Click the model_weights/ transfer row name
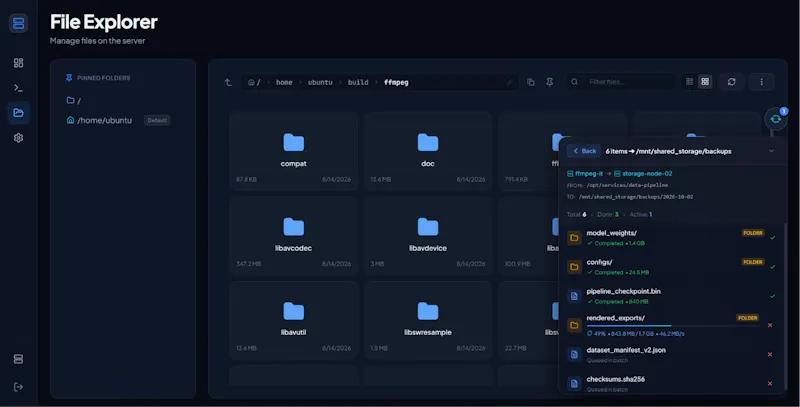The width and height of the screenshot is (800, 407). click(x=611, y=233)
